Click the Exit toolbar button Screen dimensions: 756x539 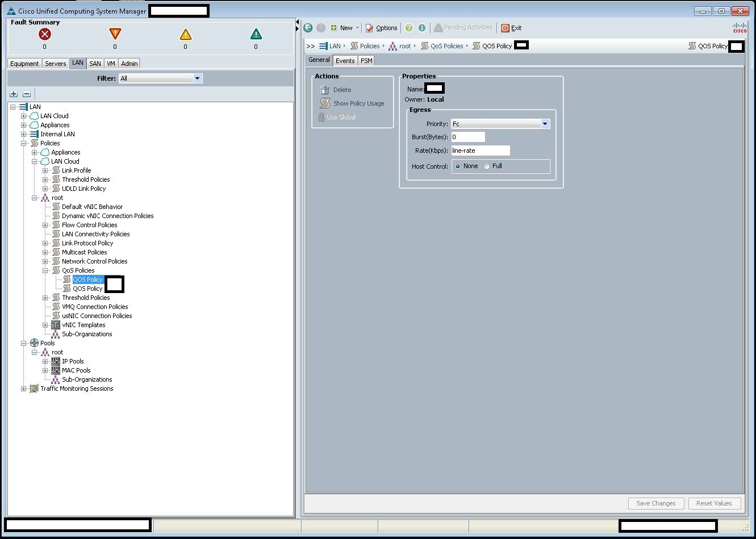511,28
